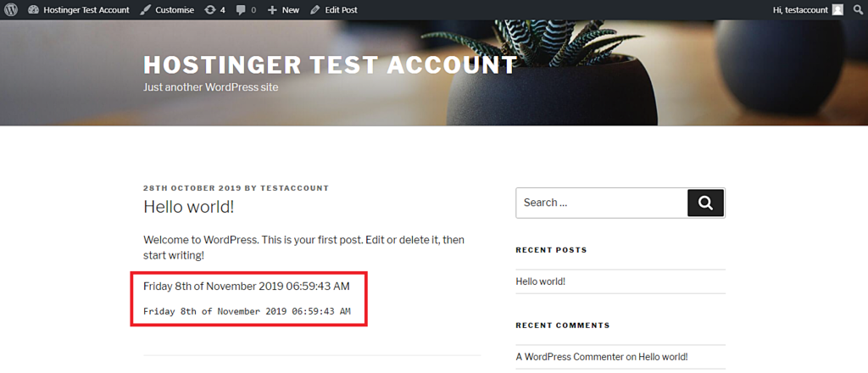This screenshot has width=868, height=373.
Task: Open the updates circular arrows icon
Action: click(210, 10)
